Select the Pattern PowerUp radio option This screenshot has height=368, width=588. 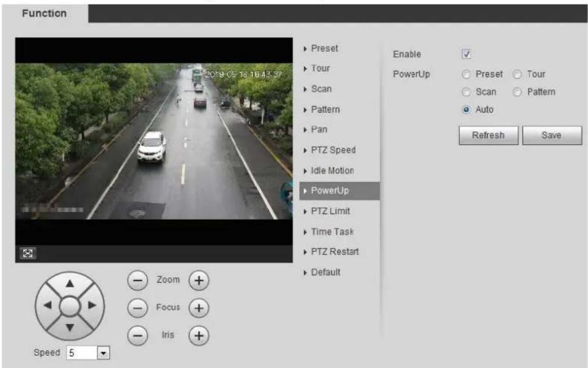(517, 92)
